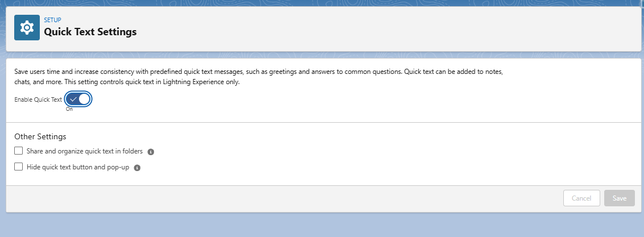Viewport: 644px width, 237px height.
Task: Show info tooltip for hiding quick text button
Action: coord(137,168)
